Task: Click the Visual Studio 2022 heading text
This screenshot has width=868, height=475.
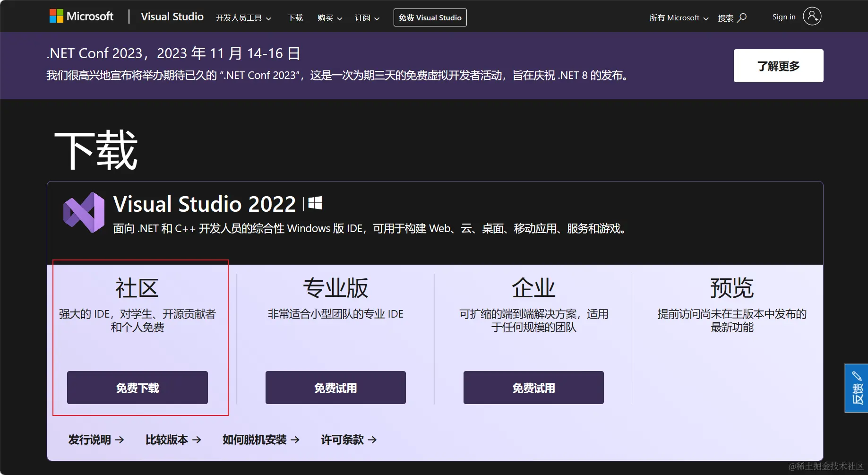Action: [205, 204]
